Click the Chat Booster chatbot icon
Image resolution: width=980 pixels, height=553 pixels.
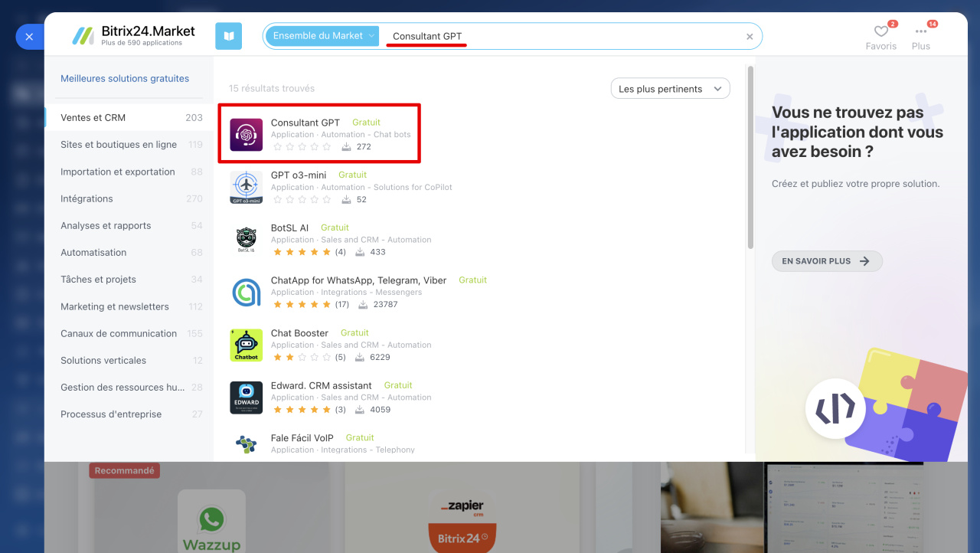pos(247,345)
